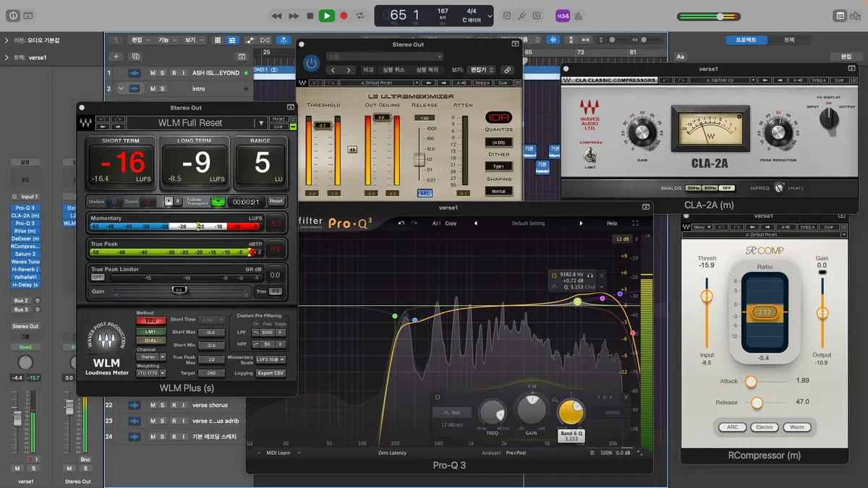868x488 pixels.
Task: Toggle the L2 Ultramaximizer power bypass button
Action: pos(311,64)
